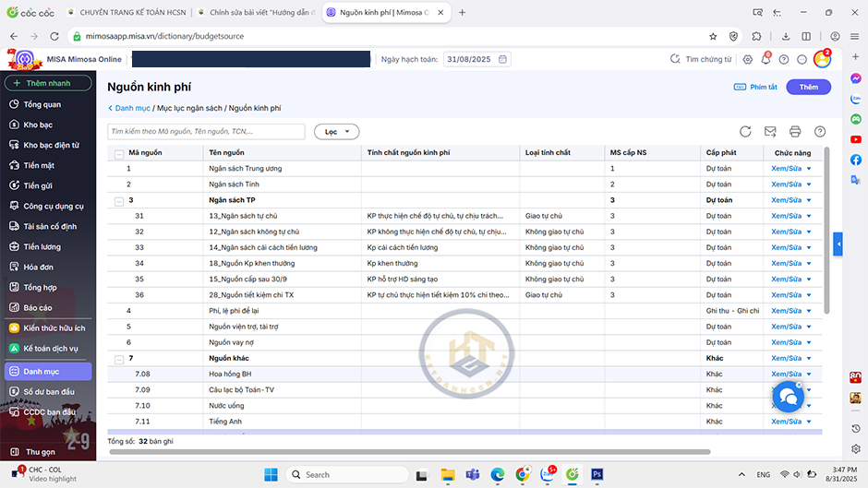
Task: Go to Tiền lương sidebar section
Action: pyautogui.click(x=42, y=246)
